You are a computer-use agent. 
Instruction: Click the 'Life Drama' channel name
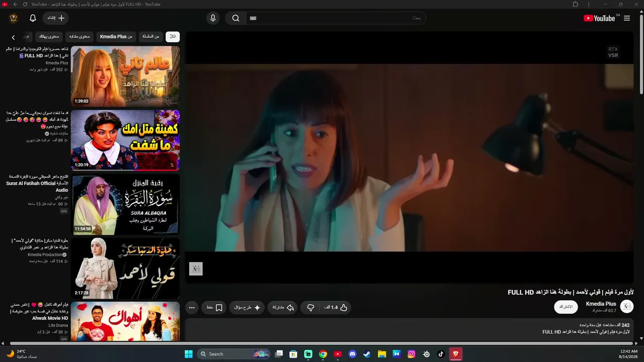click(58, 325)
